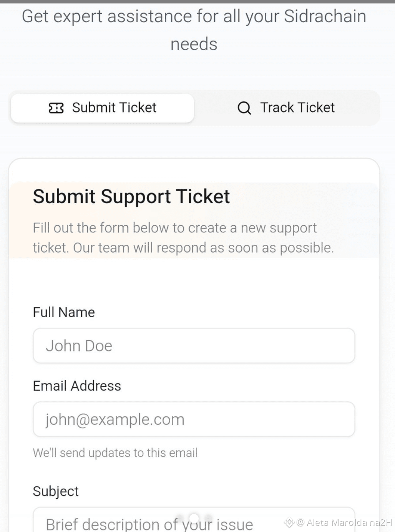Click the Subject field label
Screen dimensions: 395x532
click(x=56, y=491)
